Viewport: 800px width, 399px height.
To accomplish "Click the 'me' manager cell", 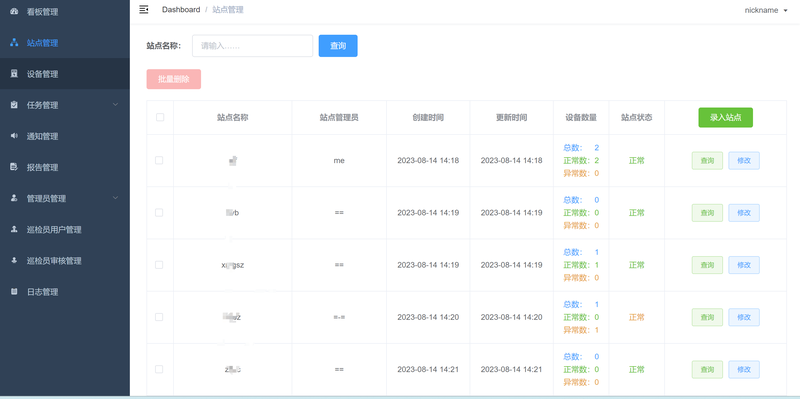I will (339, 161).
